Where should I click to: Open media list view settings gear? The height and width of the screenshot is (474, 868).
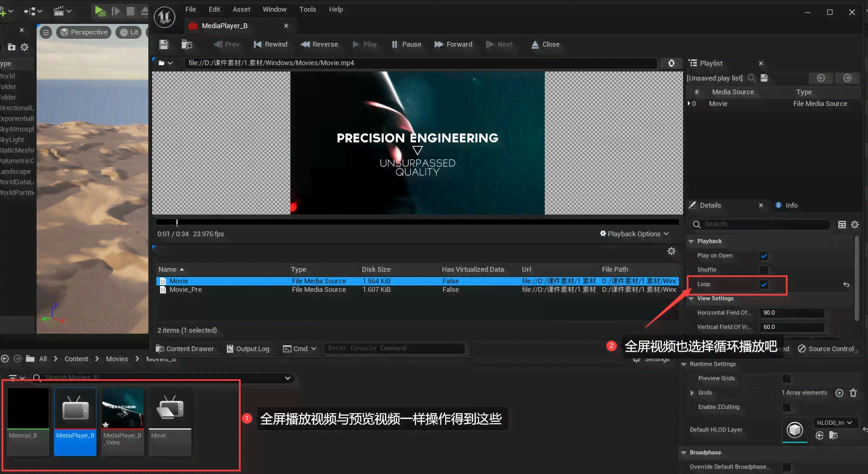[x=671, y=251]
